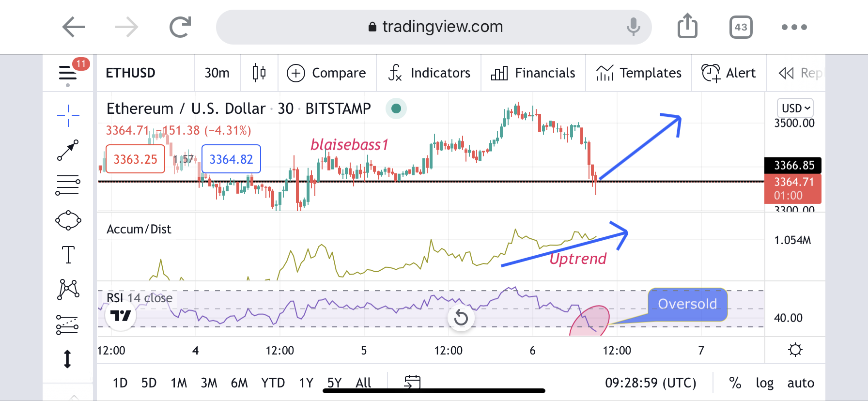
Task: Open the ETHUSD symbol search
Action: pyautogui.click(x=130, y=73)
